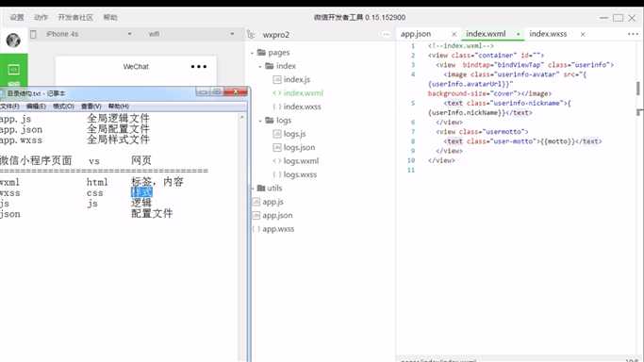The height and width of the screenshot is (362, 644).
Task: Maximize the Notepad window
Action: pos(216,92)
